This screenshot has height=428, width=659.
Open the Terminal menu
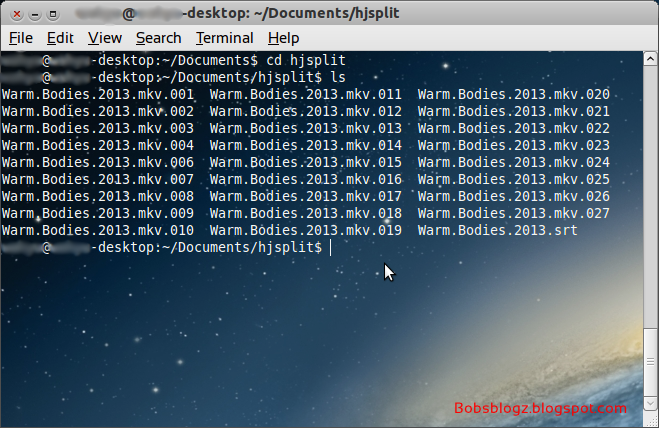click(x=224, y=38)
